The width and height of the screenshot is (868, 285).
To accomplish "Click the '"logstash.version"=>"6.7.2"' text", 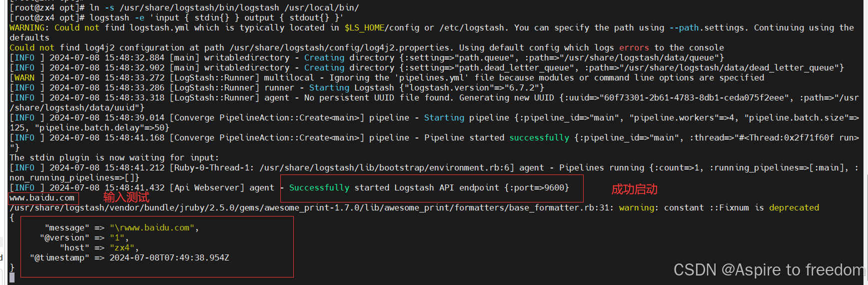I will pyautogui.click(x=472, y=87).
